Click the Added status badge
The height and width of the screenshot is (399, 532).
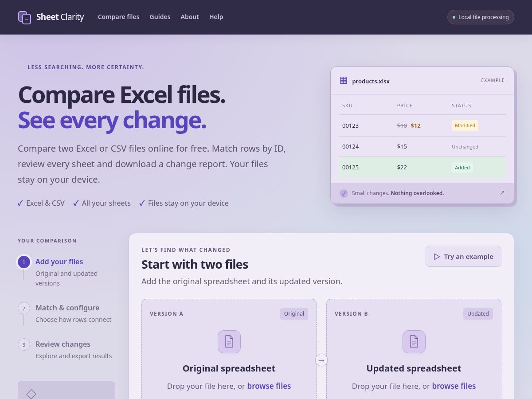(462, 168)
